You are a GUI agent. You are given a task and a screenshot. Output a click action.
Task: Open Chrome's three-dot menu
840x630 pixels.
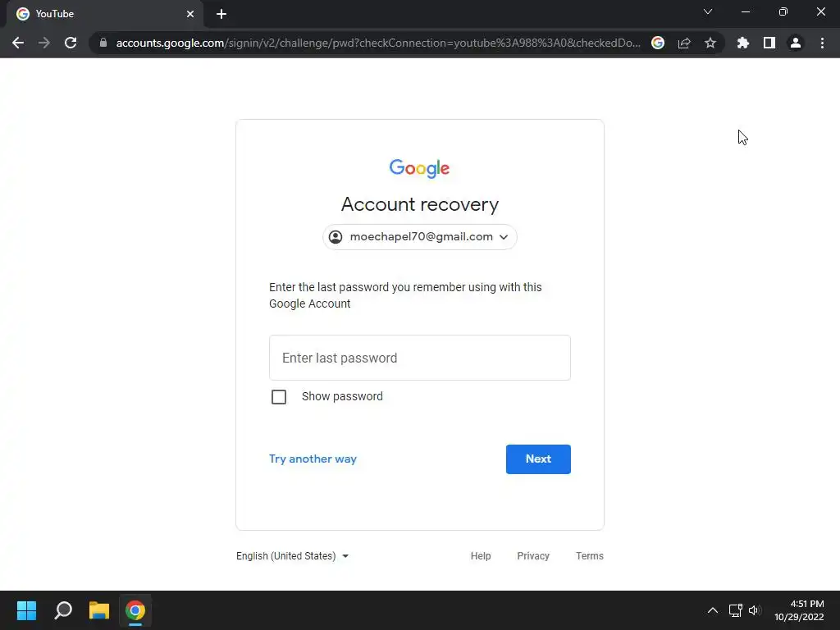point(822,43)
